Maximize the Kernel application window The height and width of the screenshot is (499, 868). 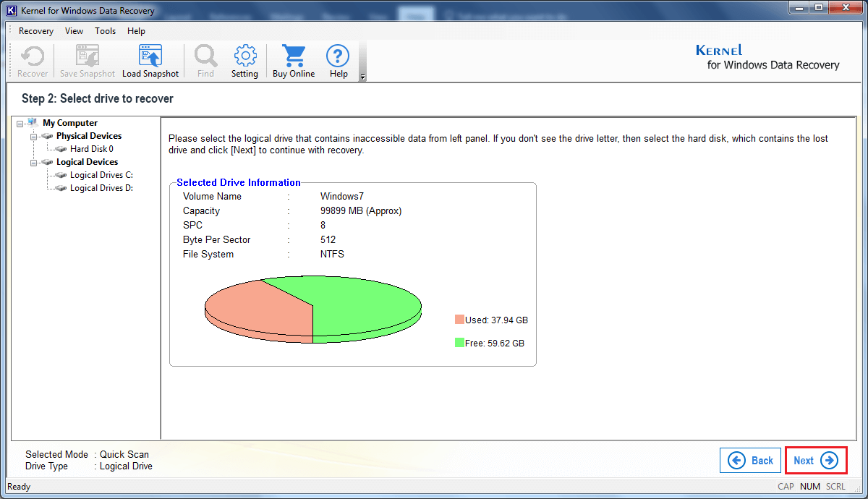[x=818, y=7]
